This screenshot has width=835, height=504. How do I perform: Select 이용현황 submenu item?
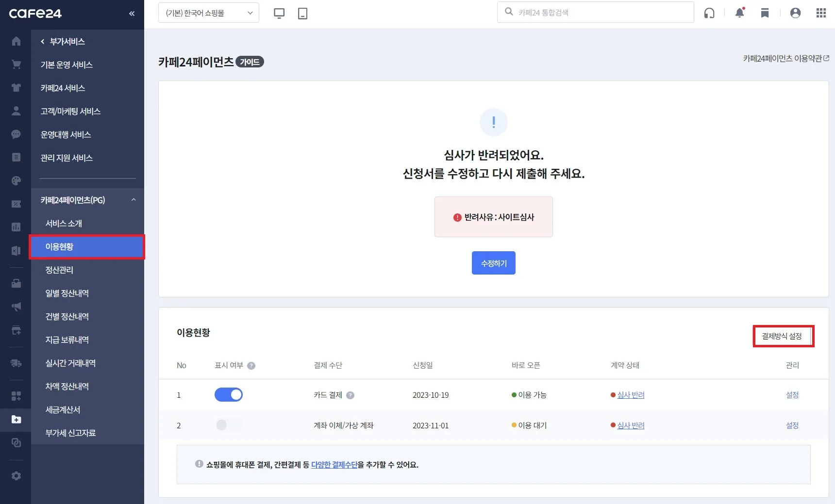pyautogui.click(x=87, y=246)
